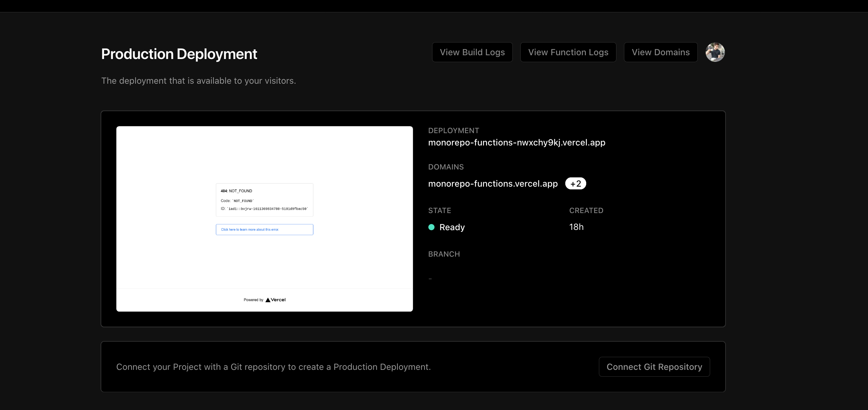This screenshot has height=410, width=868.
Task: Click the 18h created time
Action: (x=576, y=227)
